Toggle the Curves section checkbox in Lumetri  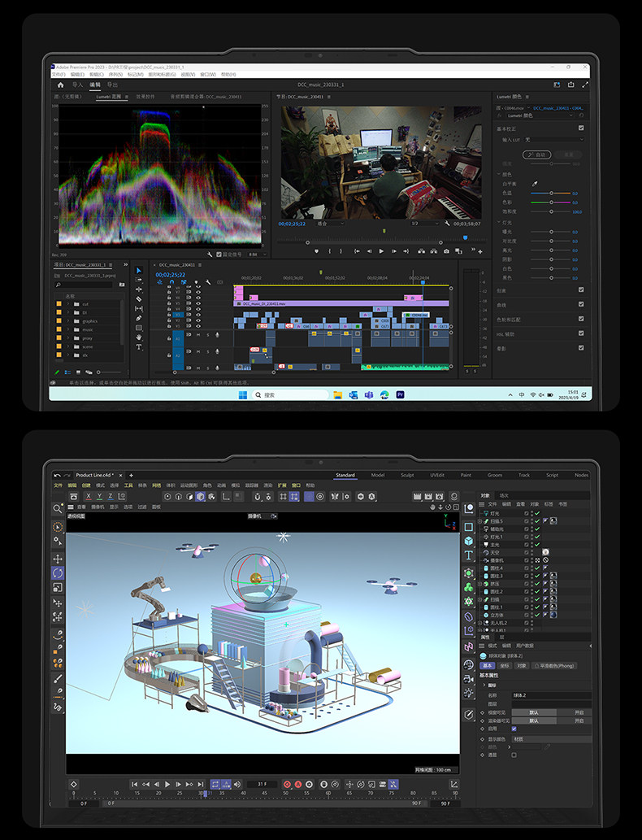point(581,304)
